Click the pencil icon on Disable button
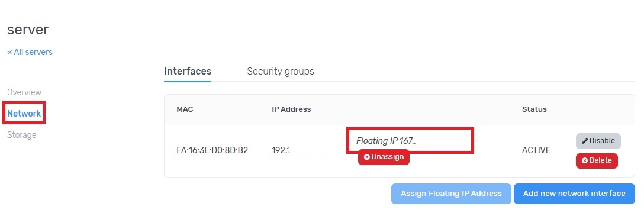 pyautogui.click(x=585, y=141)
